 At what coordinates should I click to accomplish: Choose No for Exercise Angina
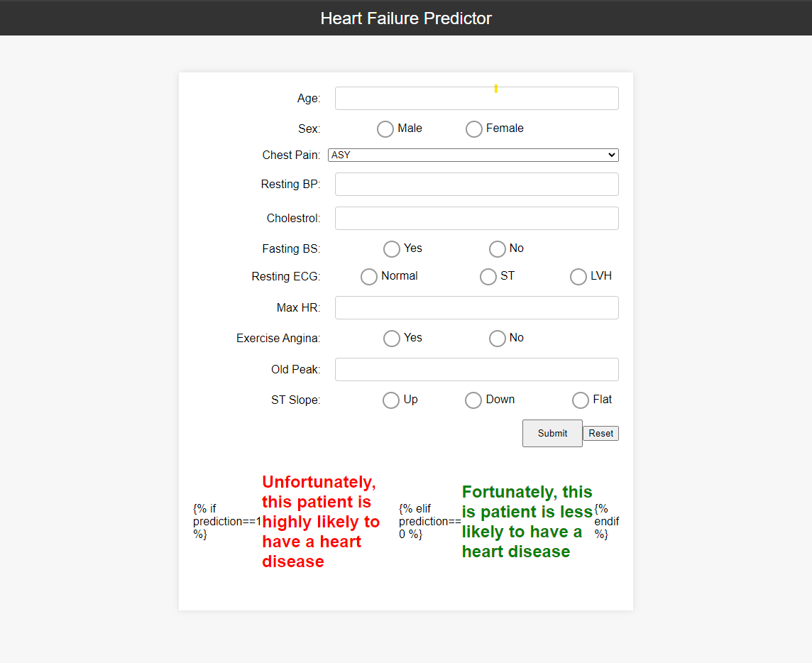[498, 339]
